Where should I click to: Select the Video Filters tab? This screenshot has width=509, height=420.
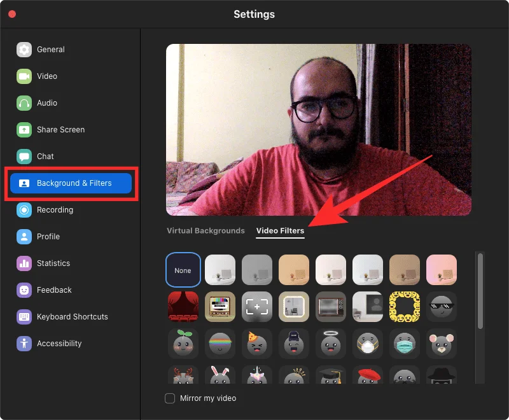click(x=280, y=231)
